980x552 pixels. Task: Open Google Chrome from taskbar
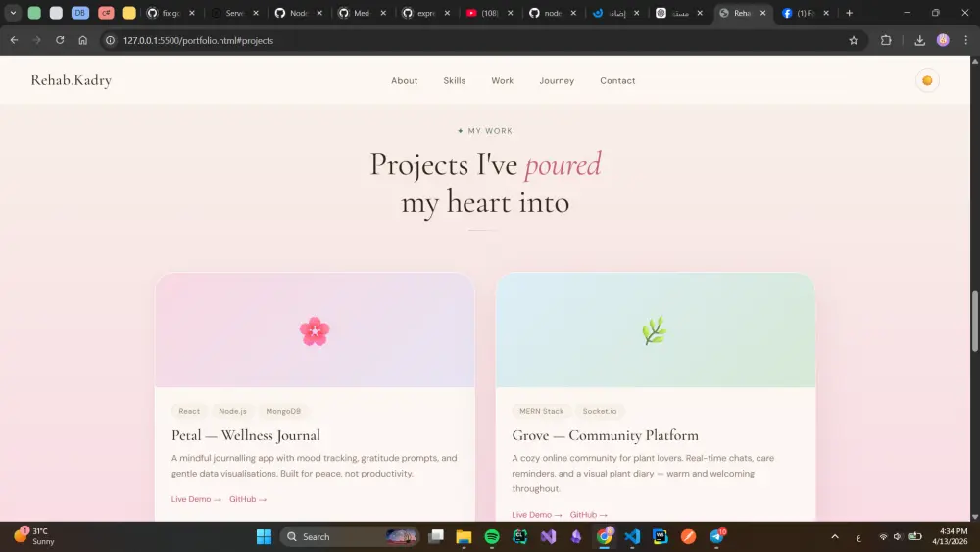(605, 536)
